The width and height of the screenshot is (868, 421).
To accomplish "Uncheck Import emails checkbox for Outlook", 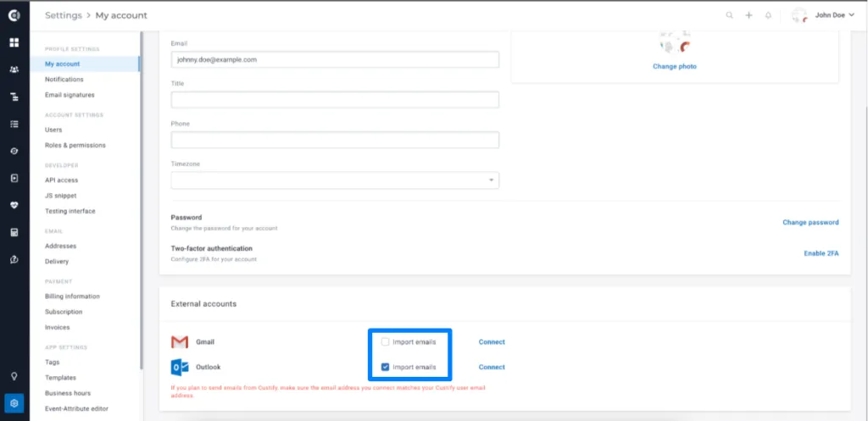I will coord(386,367).
